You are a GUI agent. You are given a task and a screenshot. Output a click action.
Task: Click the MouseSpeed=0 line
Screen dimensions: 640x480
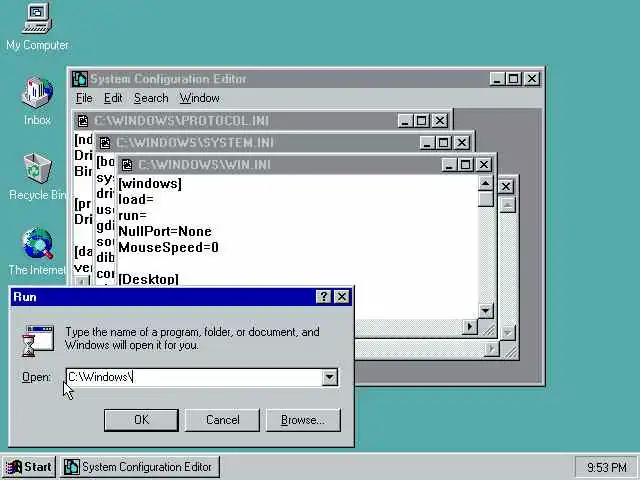[x=168, y=247]
